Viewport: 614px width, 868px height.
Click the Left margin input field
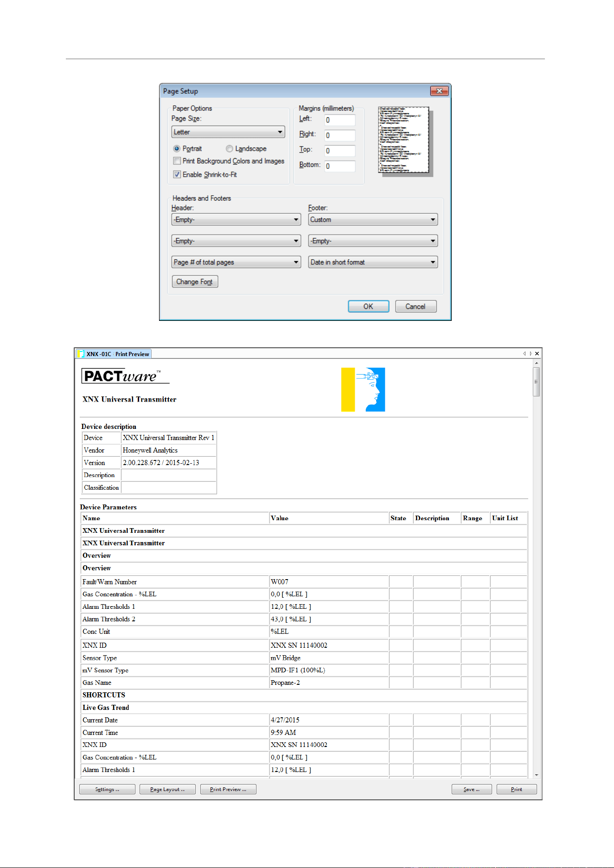pyautogui.click(x=340, y=120)
